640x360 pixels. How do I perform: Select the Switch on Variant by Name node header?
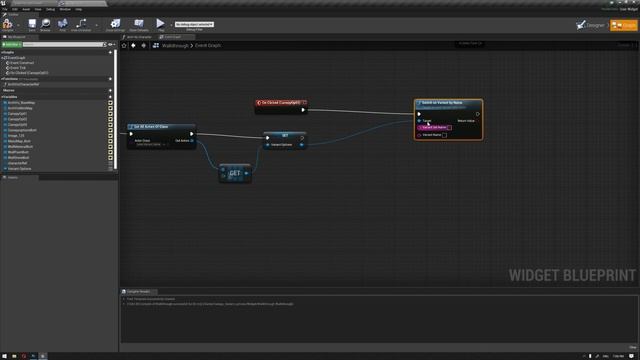pyautogui.click(x=448, y=104)
